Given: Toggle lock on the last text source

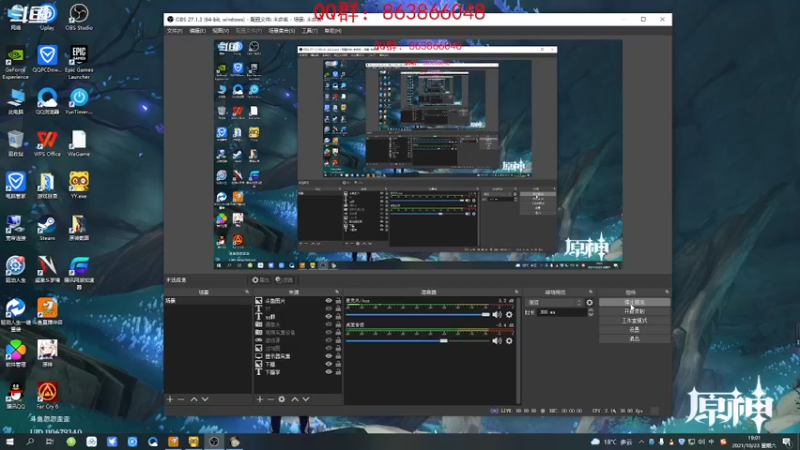Looking at the screenshot, I should click(338, 372).
